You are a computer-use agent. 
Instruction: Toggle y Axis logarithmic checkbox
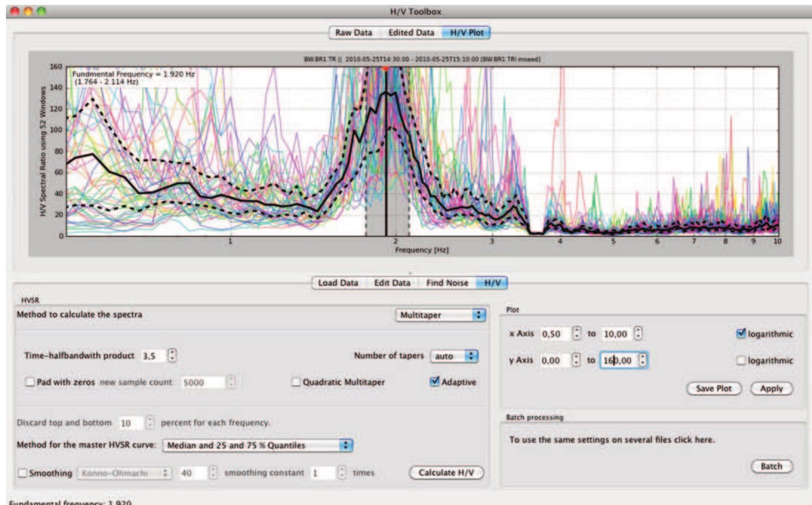741,360
